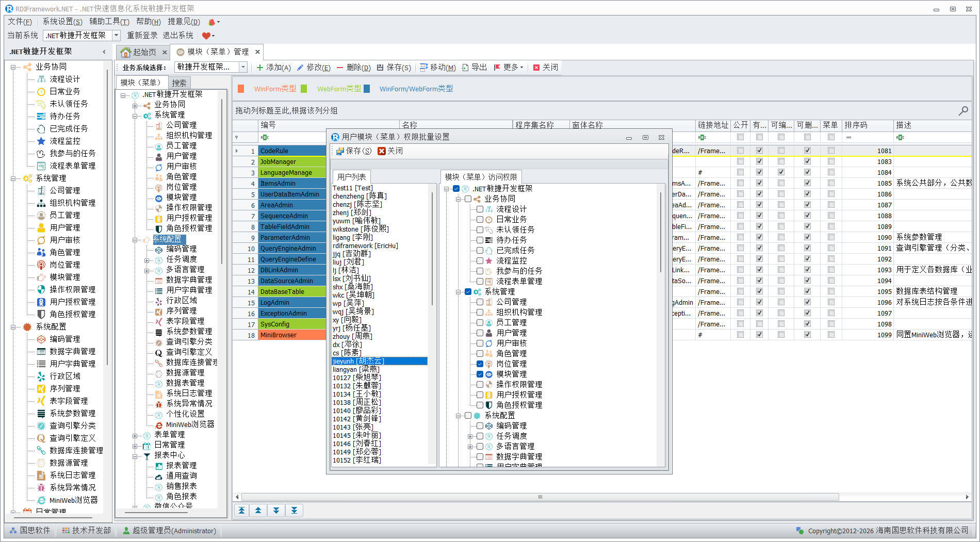Image resolution: width=980 pixels, height=542 pixels.
Task: Click the 重新登录 button
Action: 142,36
